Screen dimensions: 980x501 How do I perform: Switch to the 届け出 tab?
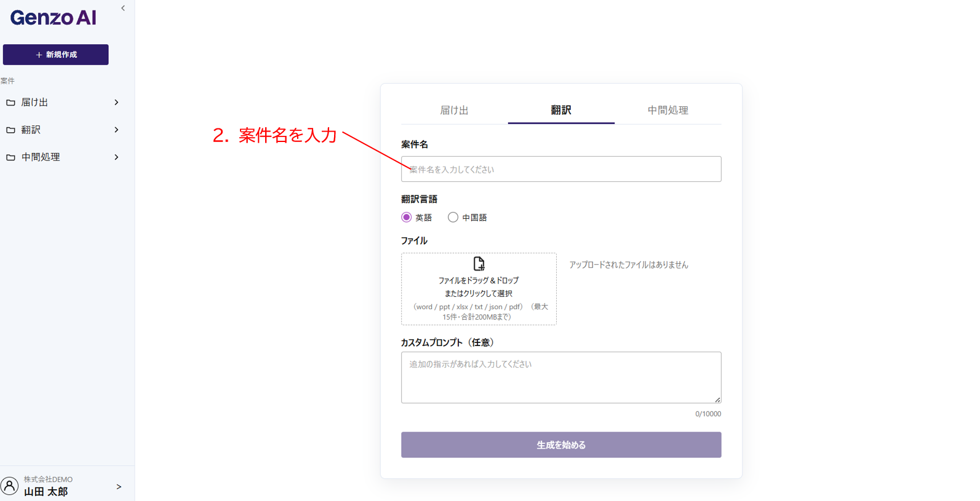tap(455, 111)
